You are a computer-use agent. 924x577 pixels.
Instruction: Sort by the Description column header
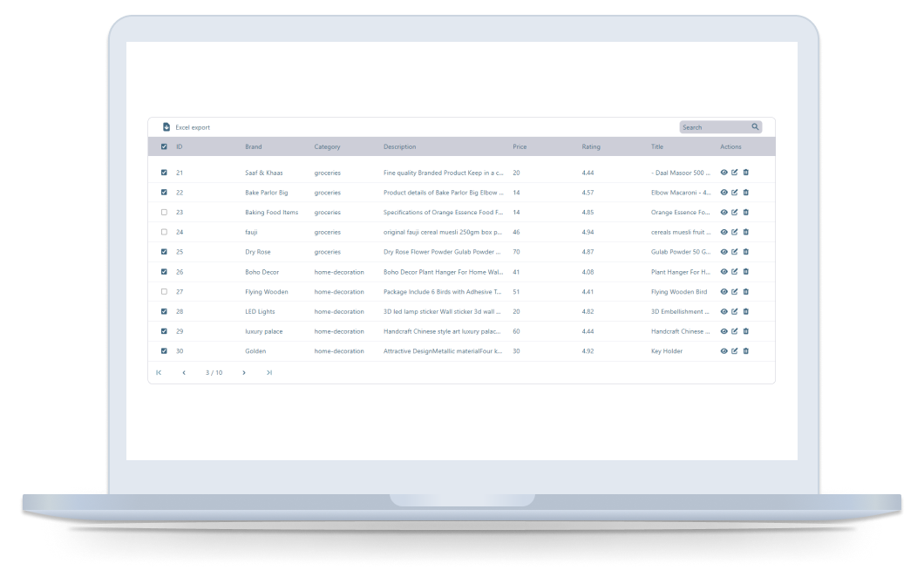pos(399,146)
